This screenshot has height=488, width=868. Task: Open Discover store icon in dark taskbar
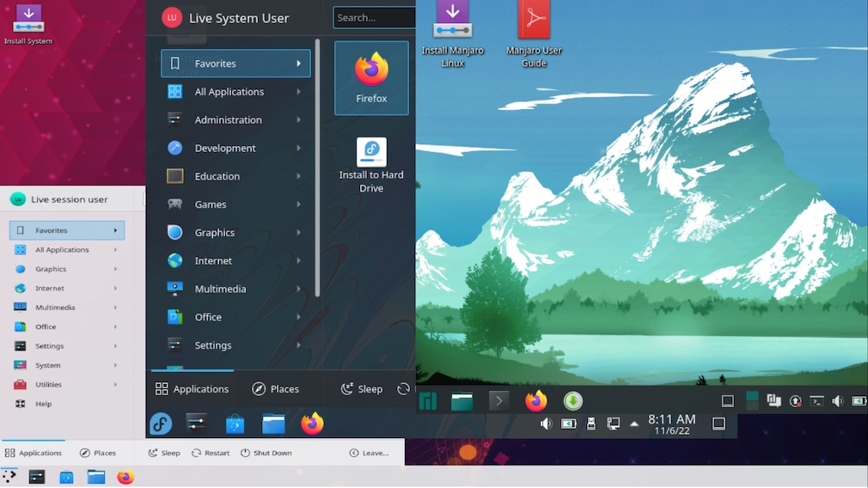coord(235,424)
